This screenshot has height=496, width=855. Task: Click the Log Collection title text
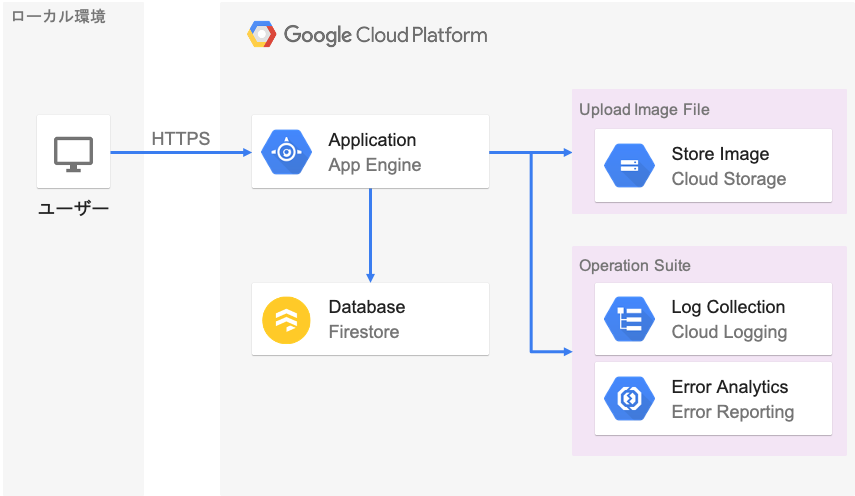(x=728, y=307)
